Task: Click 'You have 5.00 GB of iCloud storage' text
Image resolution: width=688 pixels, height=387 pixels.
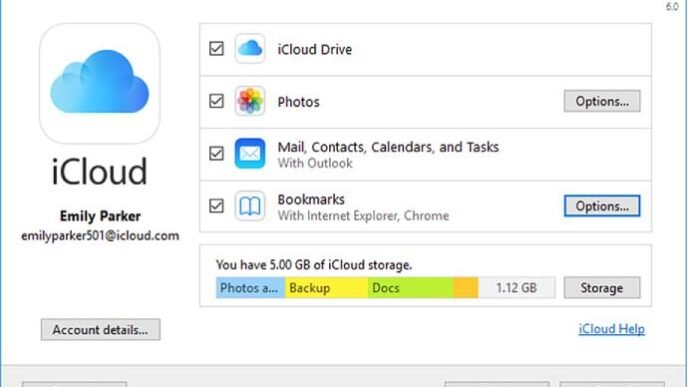Action: [x=314, y=265]
